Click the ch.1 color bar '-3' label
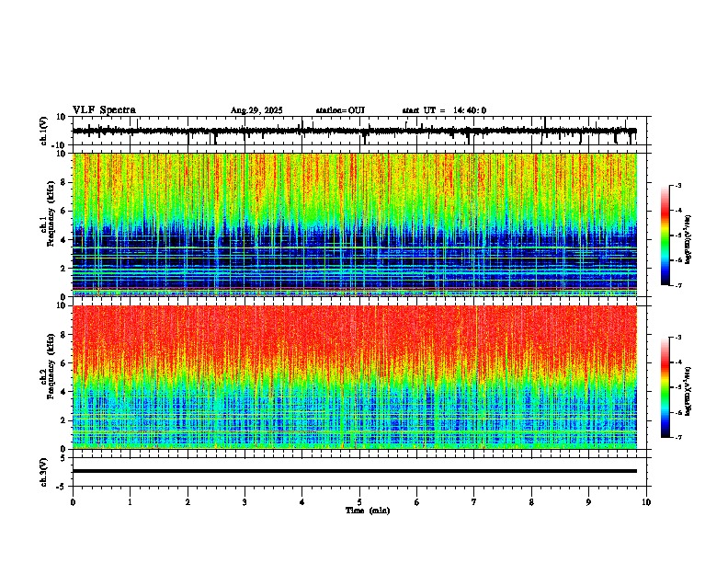 click(x=677, y=185)
